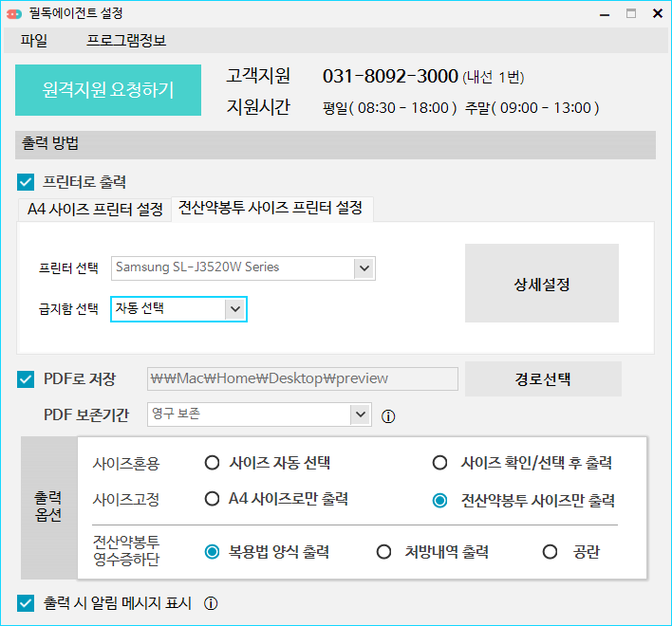Image resolution: width=672 pixels, height=626 pixels.
Task: Switch to A4 사이즈 프린터 설정 tab
Action: click(x=94, y=210)
